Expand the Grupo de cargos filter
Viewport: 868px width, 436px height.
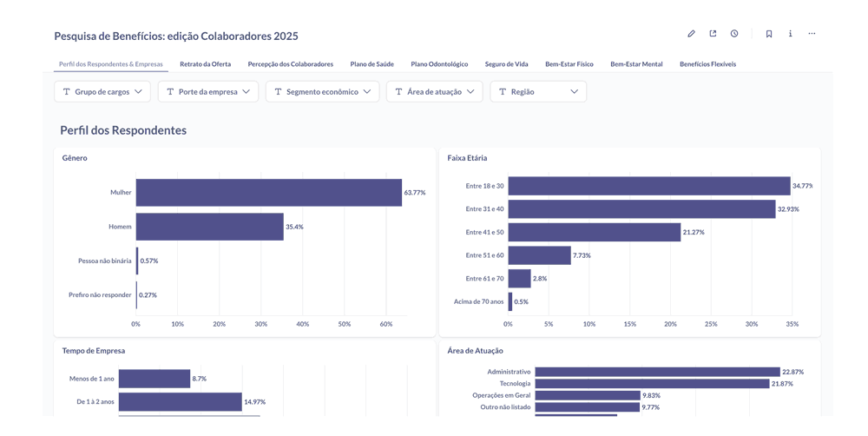pos(102,92)
